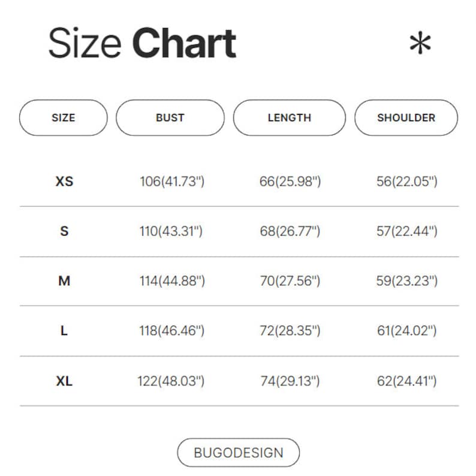Click the XS shoulder value 56(22.05")
The width and height of the screenshot is (476, 476).
(x=407, y=181)
